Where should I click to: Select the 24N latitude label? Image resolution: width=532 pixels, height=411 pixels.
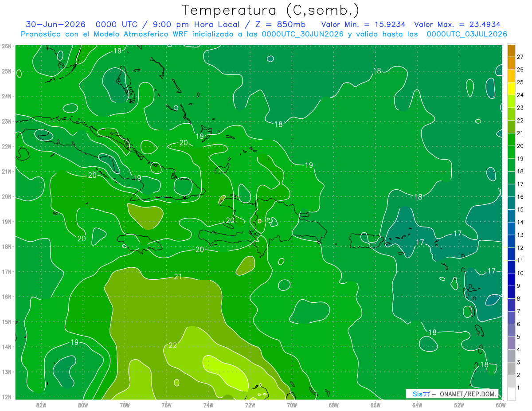[x=7, y=96]
